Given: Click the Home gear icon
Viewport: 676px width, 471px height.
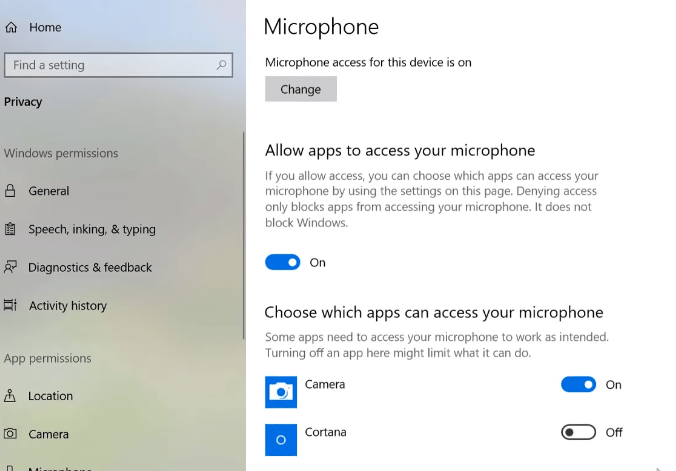Looking at the screenshot, I should [10, 27].
